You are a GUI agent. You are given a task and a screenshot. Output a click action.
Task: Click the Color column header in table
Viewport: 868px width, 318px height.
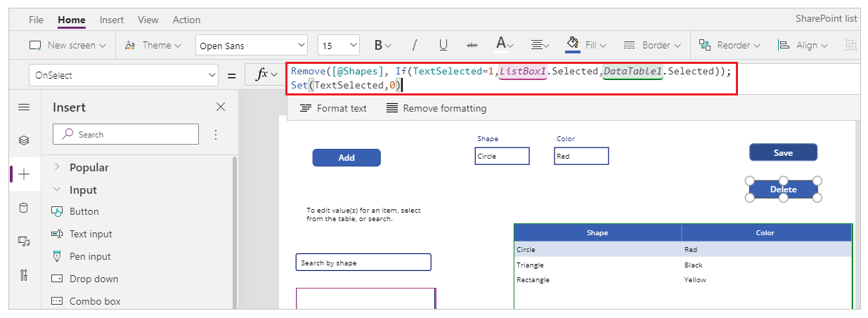tap(765, 232)
